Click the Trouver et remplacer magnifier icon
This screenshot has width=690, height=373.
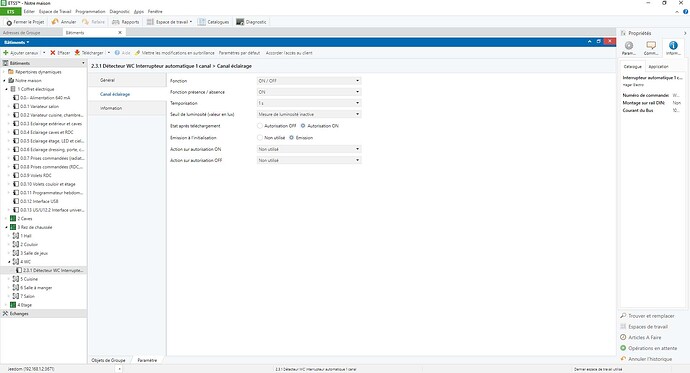[x=623, y=315]
